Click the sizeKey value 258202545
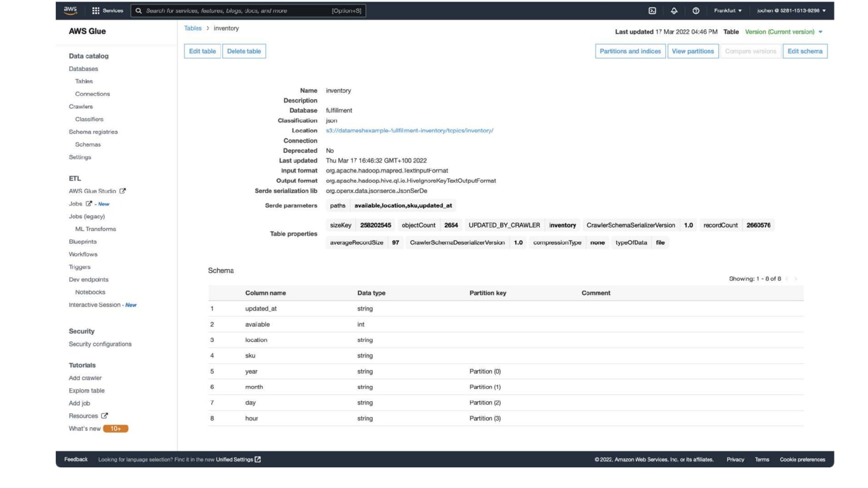The image size is (868, 488). tap(375, 225)
